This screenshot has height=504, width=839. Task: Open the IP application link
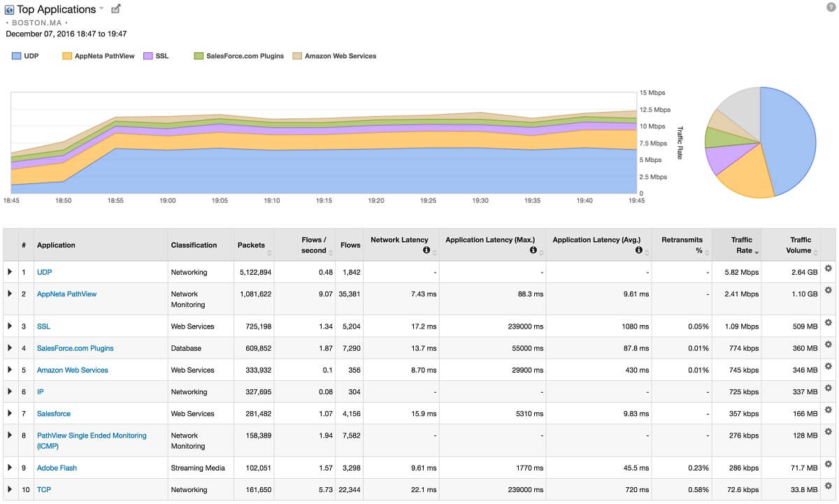point(40,391)
